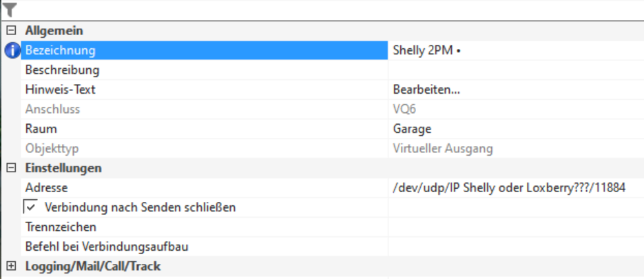Collapse the Einstellungen section
This screenshot has height=279, width=644.
(11, 168)
